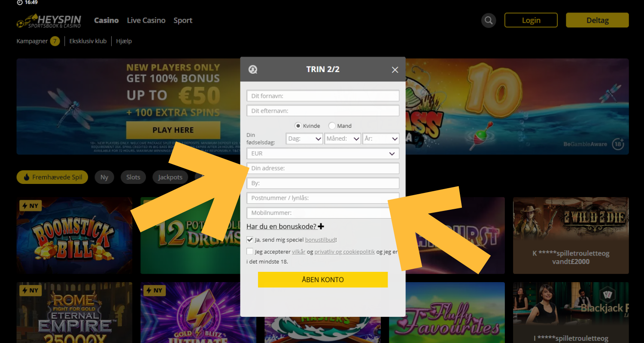Select the Ny games filter
The image size is (644, 343).
click(104, 177)
